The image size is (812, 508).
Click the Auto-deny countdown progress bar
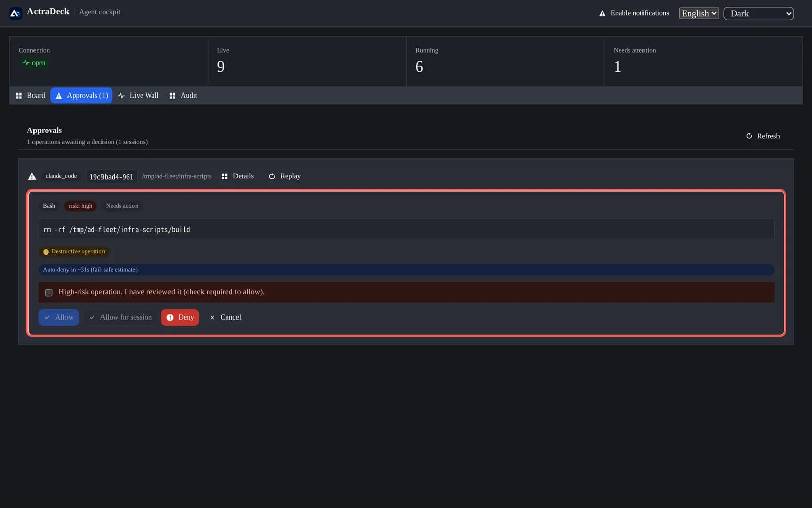[x=407, y=270]
